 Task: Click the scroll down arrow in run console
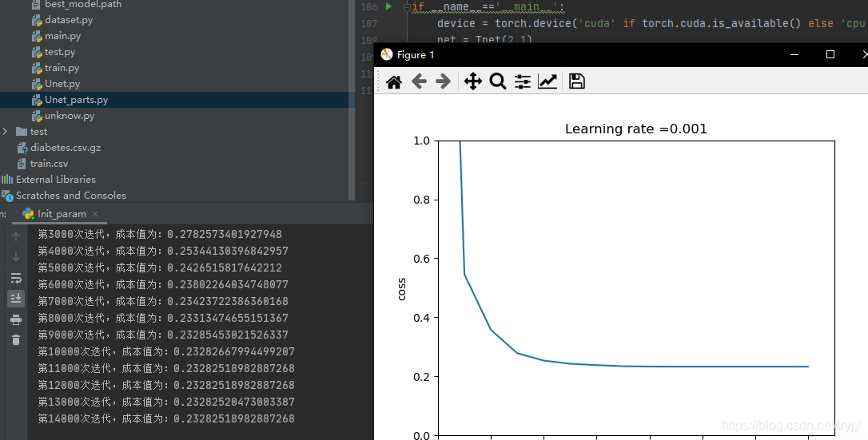16,257
